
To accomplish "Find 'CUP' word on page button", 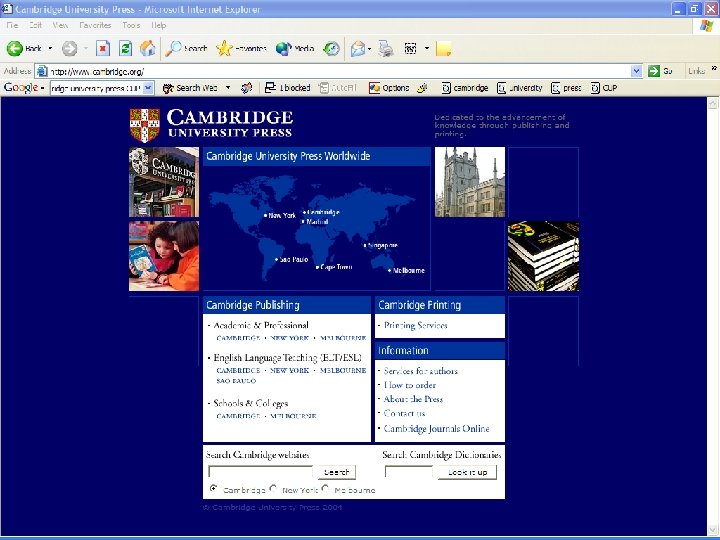I will (x=604, y=88).
